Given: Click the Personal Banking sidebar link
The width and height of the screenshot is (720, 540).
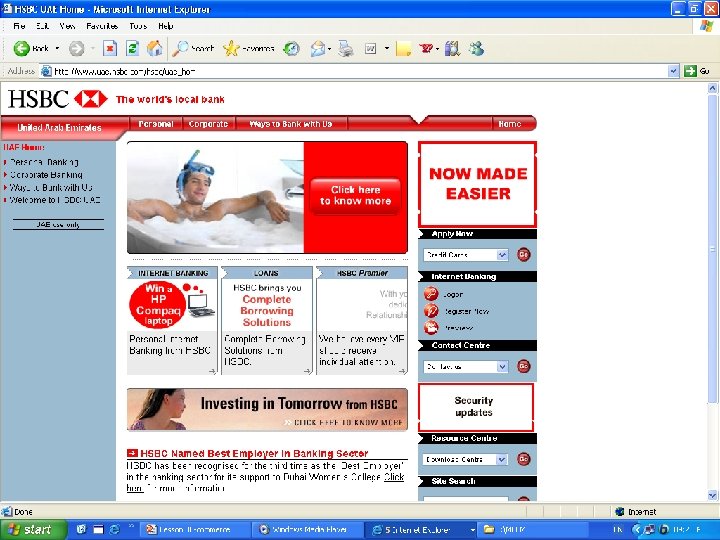Looking at the screenshot, I should coord(44,162).
